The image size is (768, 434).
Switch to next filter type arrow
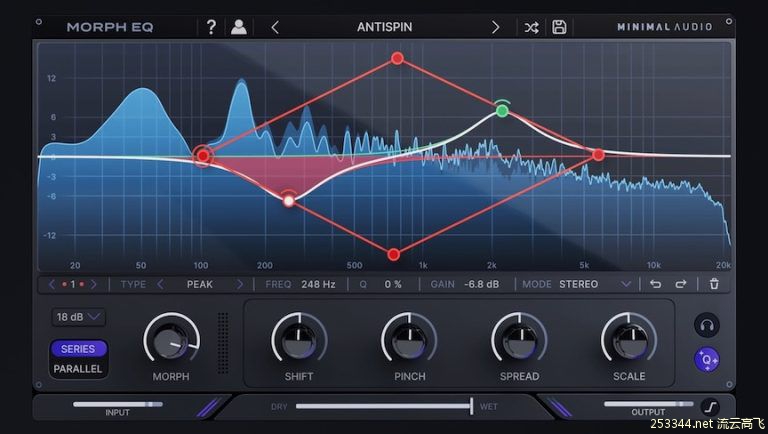point(240,284)
